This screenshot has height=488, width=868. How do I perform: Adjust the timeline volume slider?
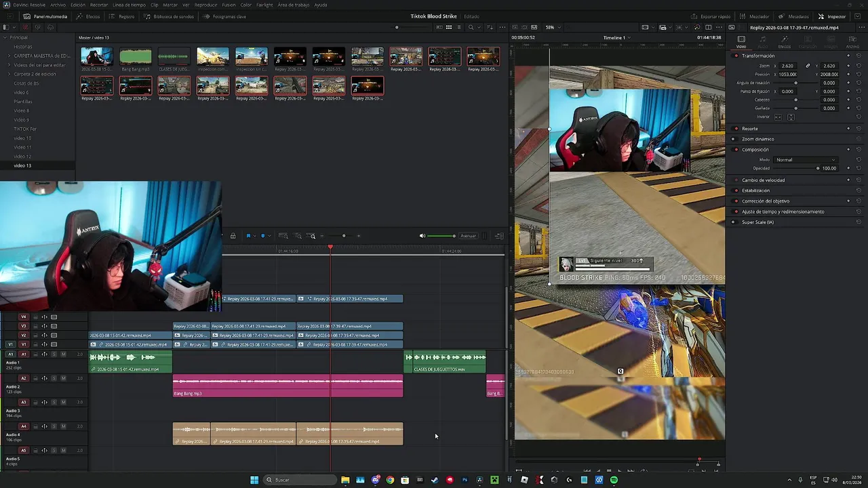tap(441, 236)
